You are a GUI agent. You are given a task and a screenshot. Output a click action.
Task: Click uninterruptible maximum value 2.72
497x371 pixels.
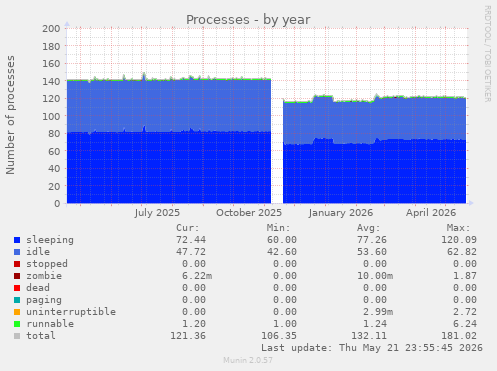[465, 312]
